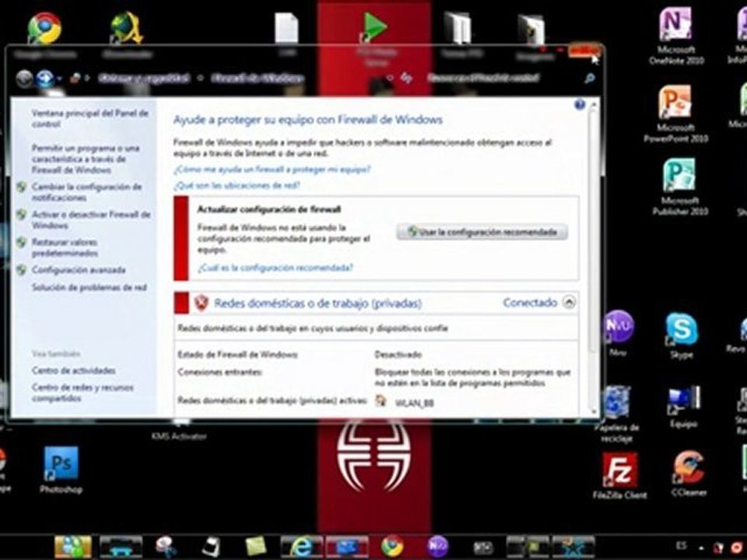
Task: Open the Equipo desktop icon
Action: pos(684,407)
